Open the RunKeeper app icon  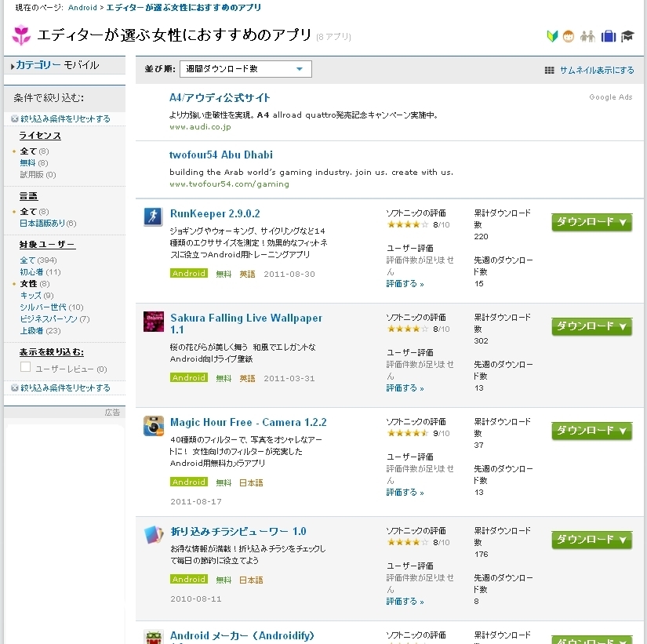pos(153,216)
